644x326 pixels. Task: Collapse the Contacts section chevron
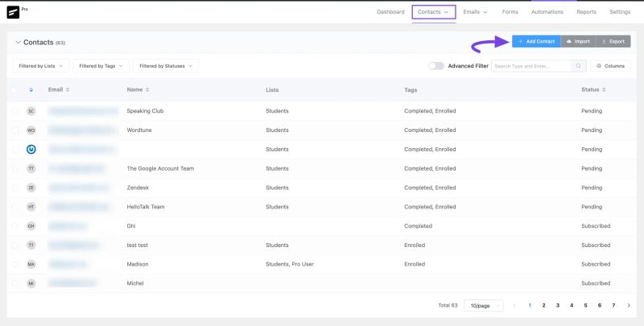pyautogui.click(x=18, y=43)
